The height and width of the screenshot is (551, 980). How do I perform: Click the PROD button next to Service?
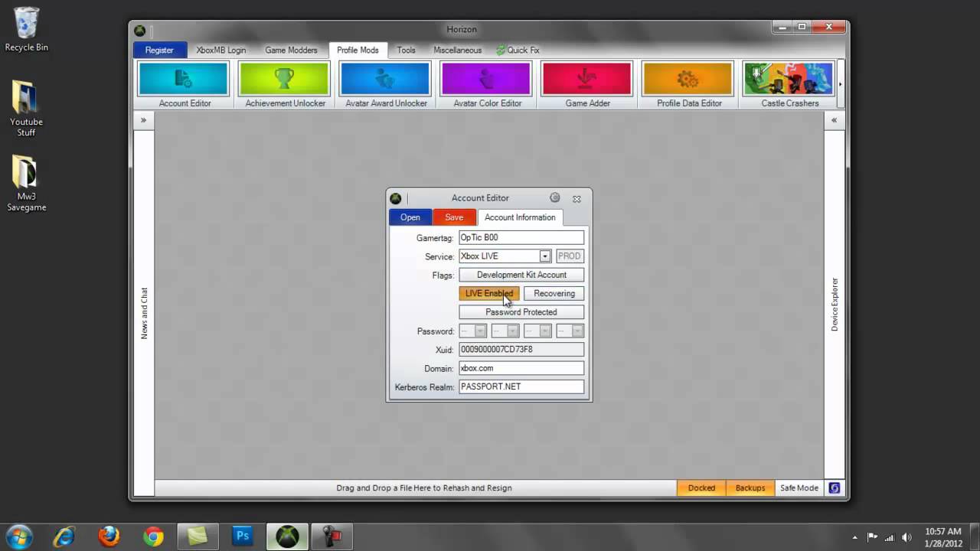pos(569,256)
